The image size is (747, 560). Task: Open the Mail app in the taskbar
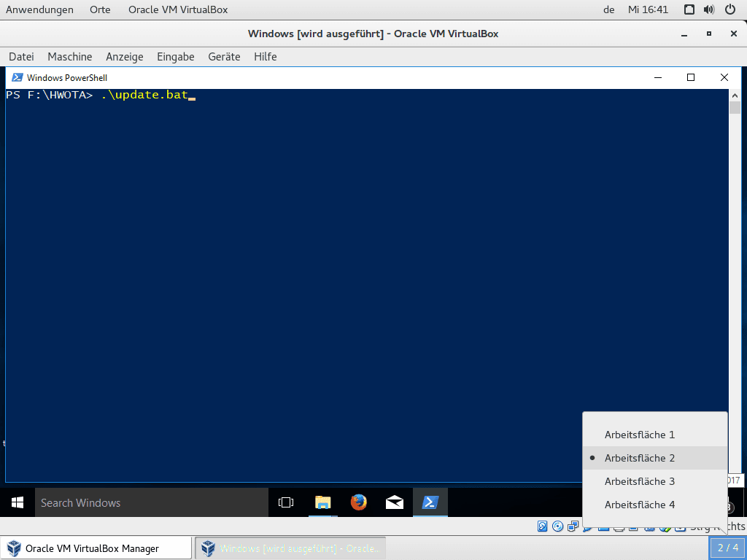(395, 502)
